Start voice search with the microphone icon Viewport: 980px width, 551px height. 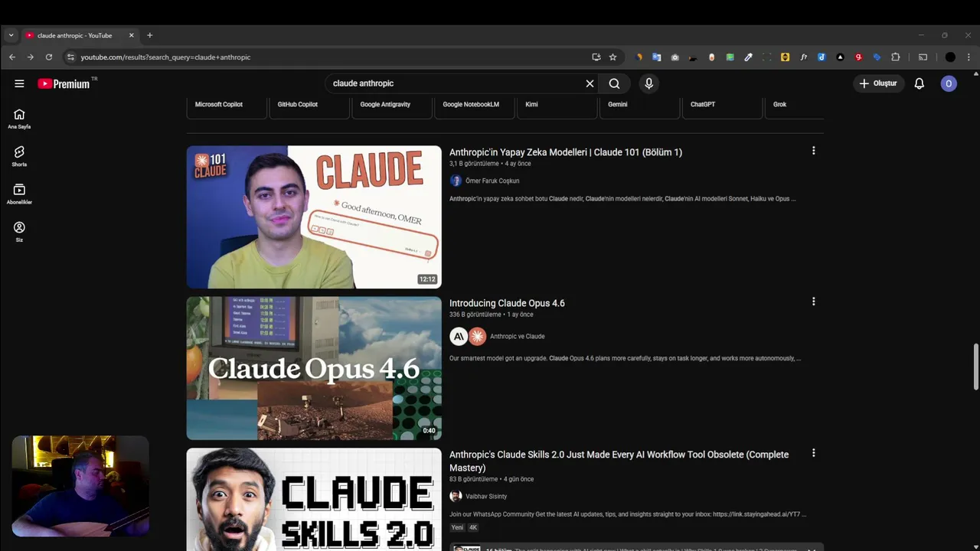coord(648,83)
